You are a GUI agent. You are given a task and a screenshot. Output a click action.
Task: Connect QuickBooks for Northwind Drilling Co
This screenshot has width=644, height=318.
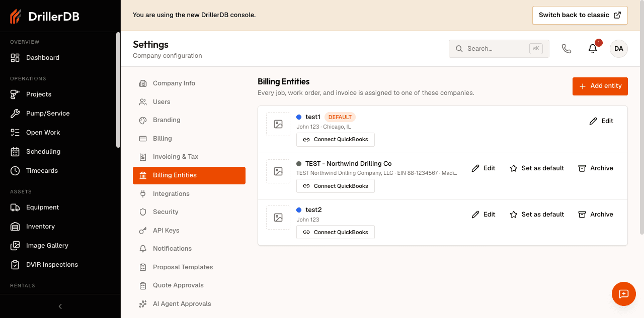tap(336, 186)
